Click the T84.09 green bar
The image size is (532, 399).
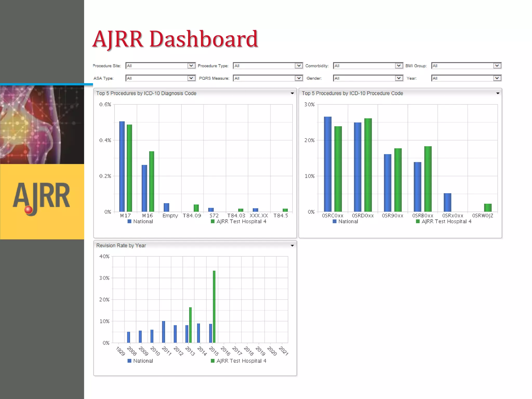pos(196,208)
